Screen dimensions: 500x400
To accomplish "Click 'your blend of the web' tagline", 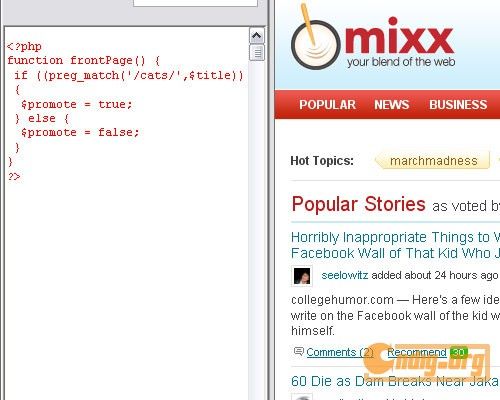I will [x=401, y=62].
